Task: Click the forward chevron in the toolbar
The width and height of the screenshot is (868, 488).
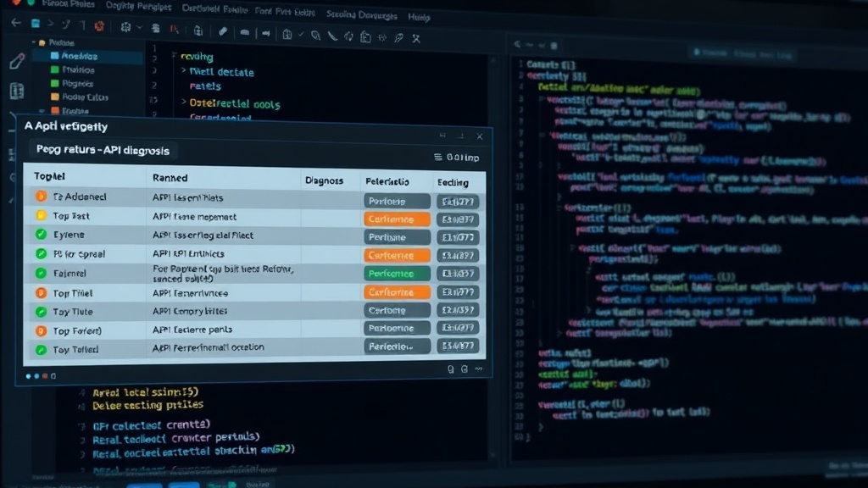Action: click(50, 25)
